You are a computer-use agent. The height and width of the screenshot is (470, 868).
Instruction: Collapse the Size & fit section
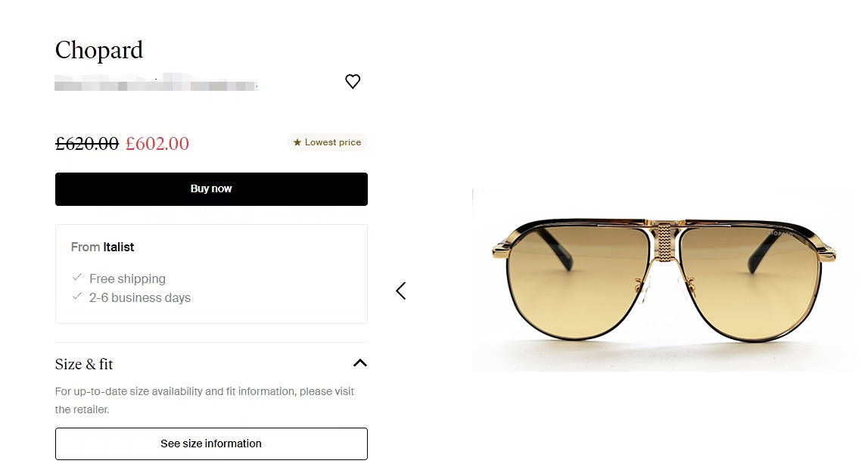(360, 363)
